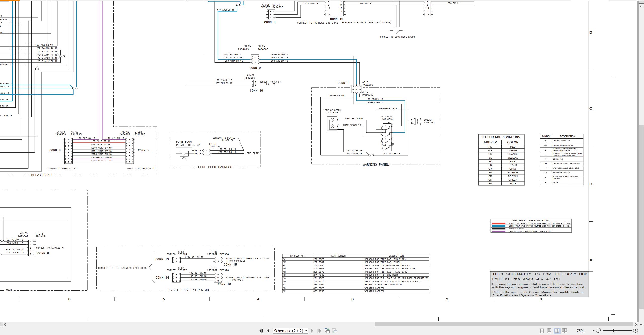The image size is (644, 335).
Task: Click the 'COLOR ABBREVIATIONS' table heading
Action: click(x=501, y=137)
